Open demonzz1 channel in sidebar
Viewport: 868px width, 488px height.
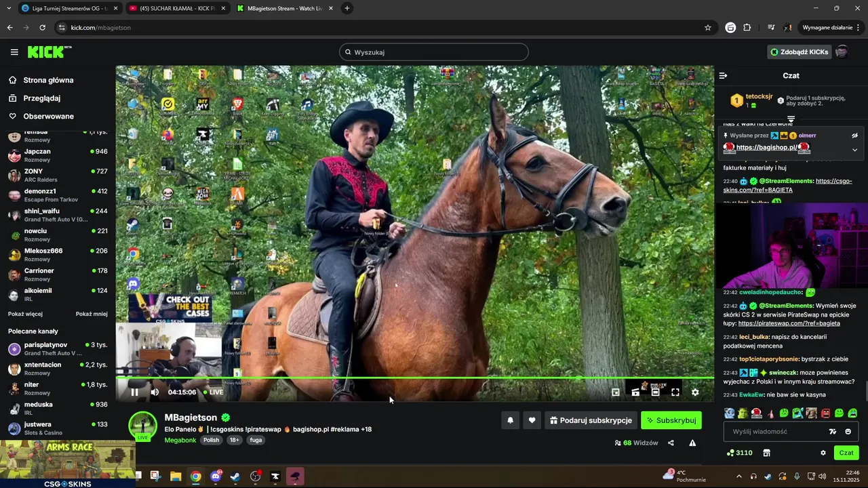[58, 195]
